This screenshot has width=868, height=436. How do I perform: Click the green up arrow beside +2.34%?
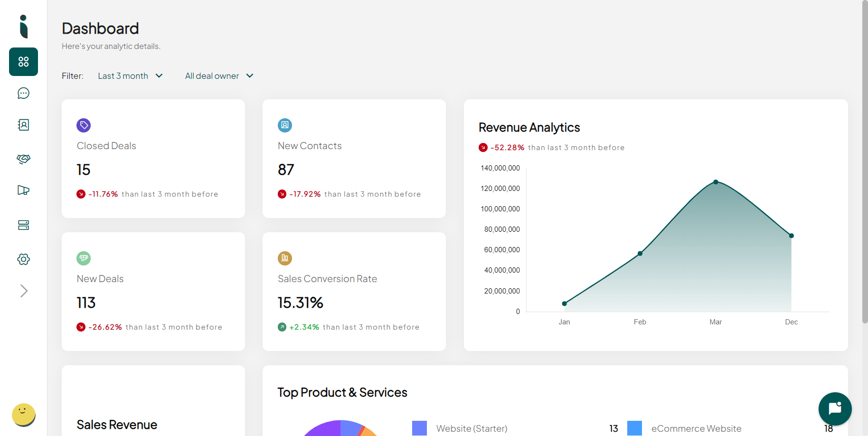pos(282,327)
